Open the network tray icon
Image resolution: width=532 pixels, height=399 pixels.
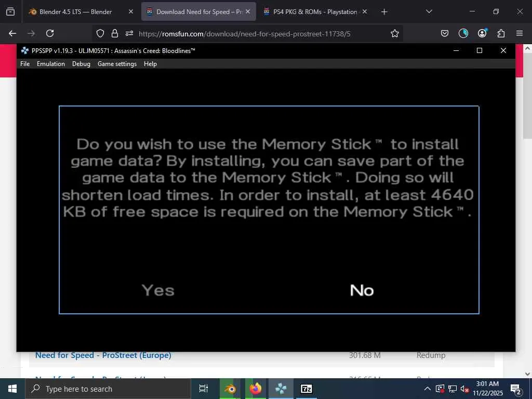click(x=453, y=389)
